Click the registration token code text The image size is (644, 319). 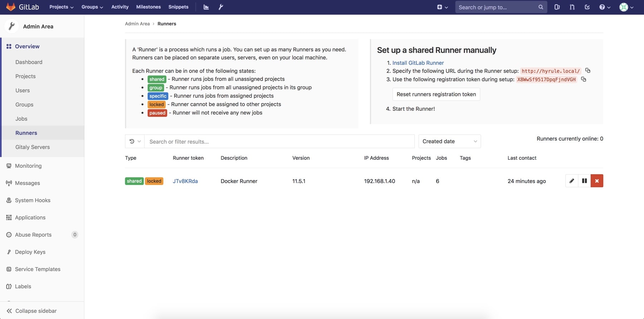tap(546, 79)
